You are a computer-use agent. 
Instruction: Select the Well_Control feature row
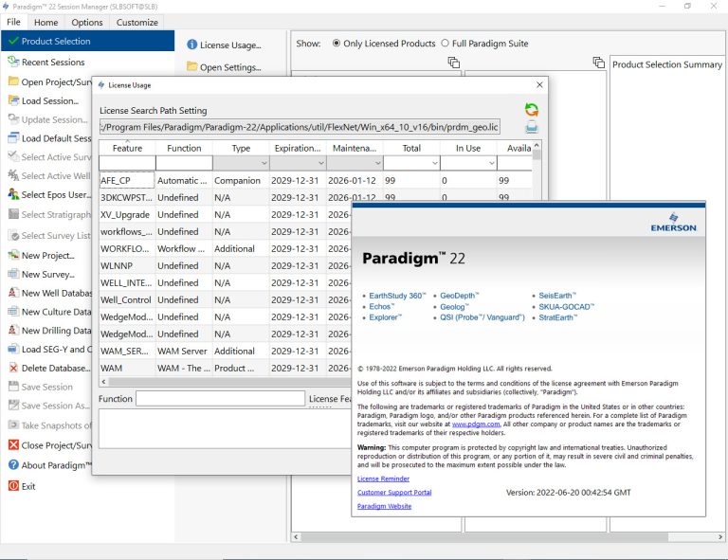(226, 299)
